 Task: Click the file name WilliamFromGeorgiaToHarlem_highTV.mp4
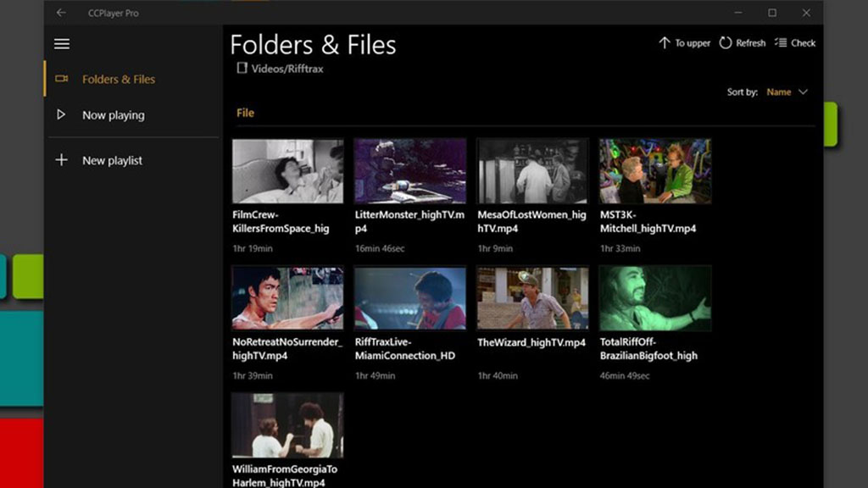click(x=285, y=476)
